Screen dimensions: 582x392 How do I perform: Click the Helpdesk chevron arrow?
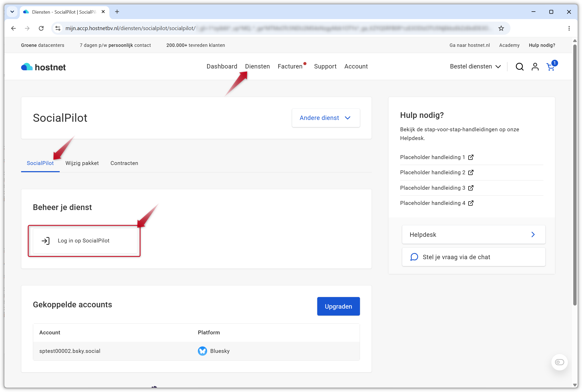[x=533, y=234]
